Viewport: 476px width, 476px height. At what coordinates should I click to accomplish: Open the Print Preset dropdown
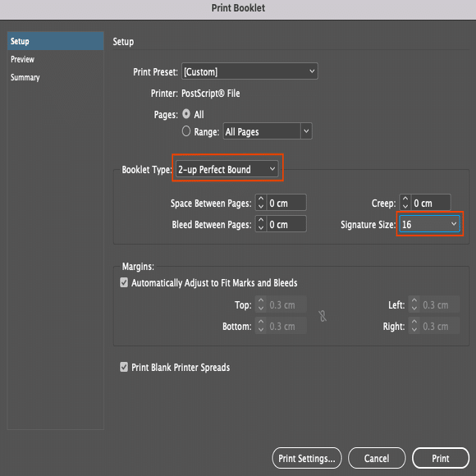pos(249,71)
